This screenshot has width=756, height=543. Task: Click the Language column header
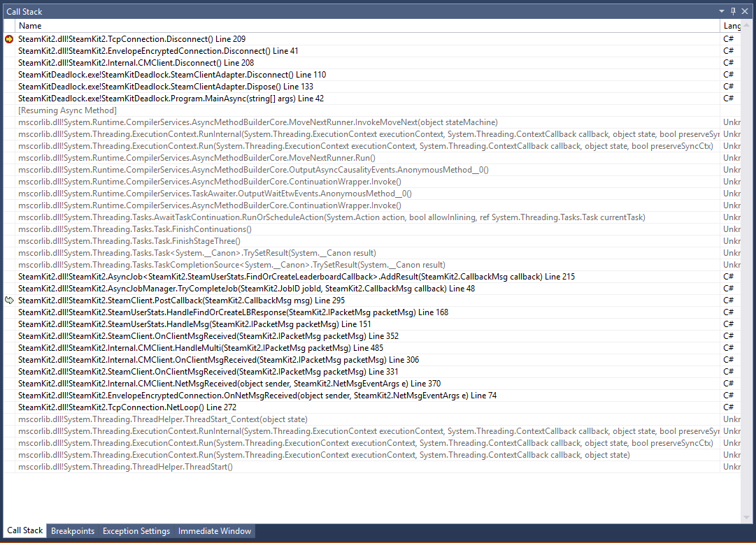(732, 25)
